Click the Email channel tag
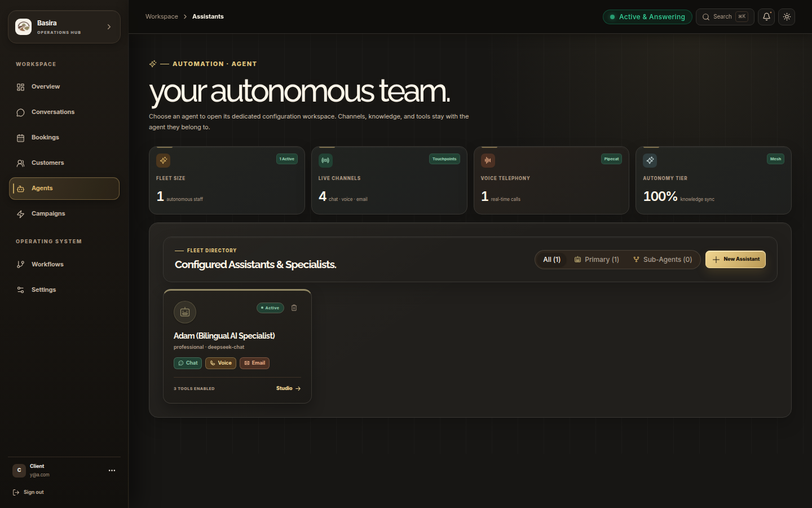 click(254, 363)
